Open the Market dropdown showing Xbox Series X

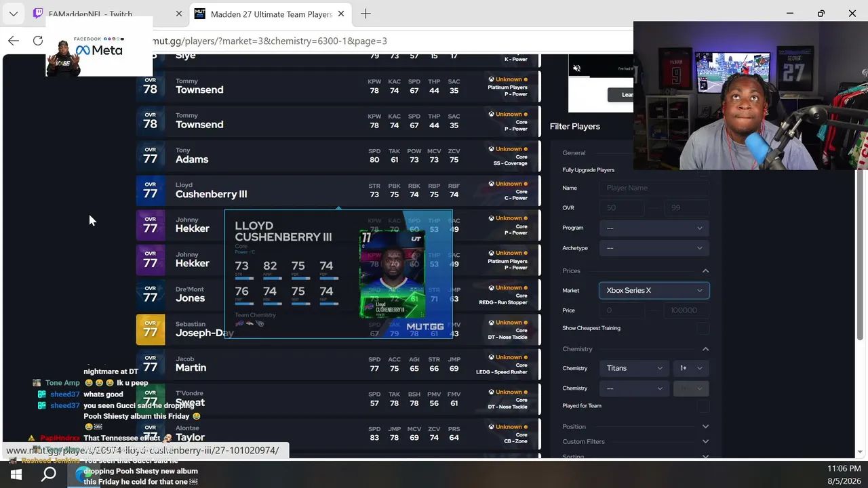[x=654, y=290]
